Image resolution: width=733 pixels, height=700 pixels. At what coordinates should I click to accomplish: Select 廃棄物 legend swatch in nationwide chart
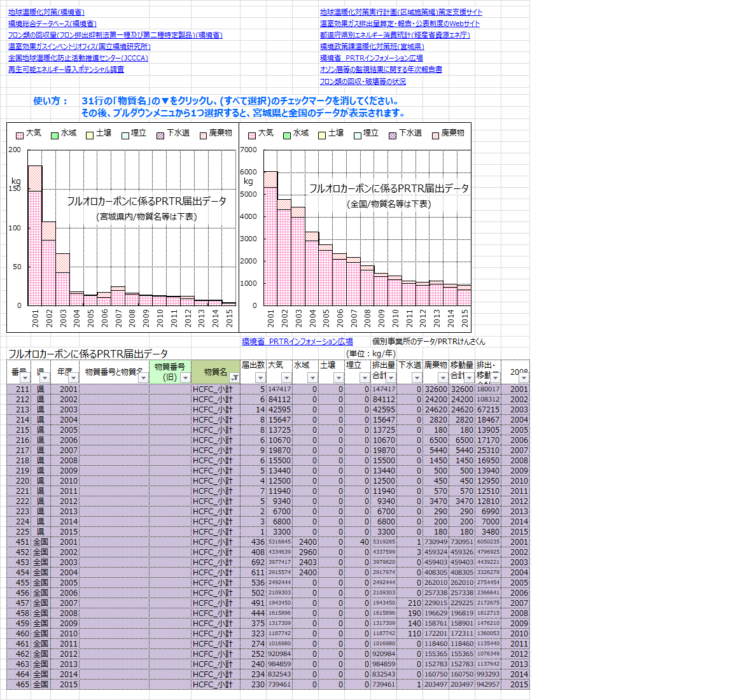pos(435,136)
